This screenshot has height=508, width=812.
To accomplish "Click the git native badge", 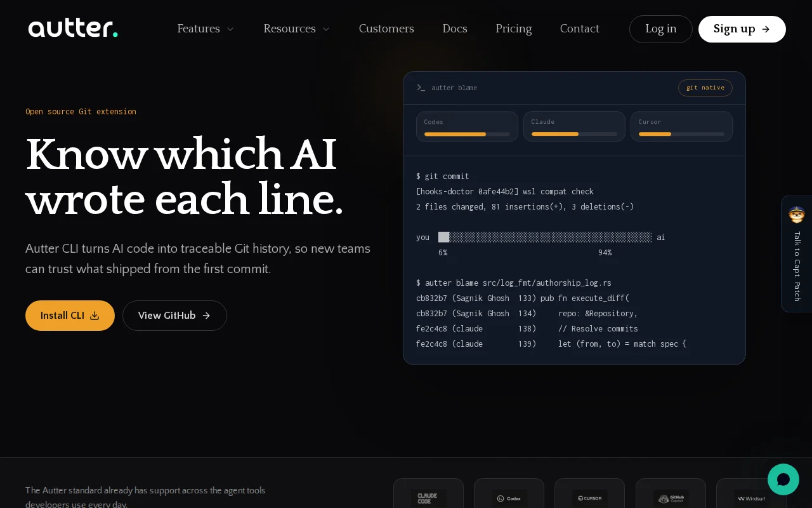I will pos(705,88).
